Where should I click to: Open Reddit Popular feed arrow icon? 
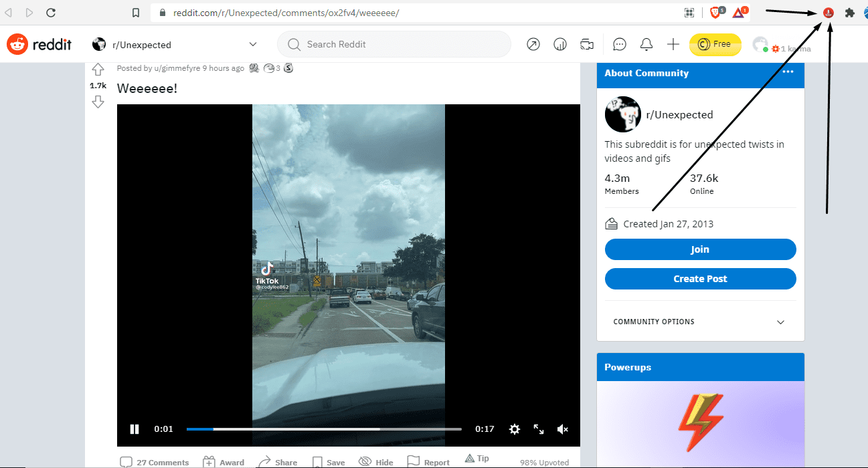533,44
